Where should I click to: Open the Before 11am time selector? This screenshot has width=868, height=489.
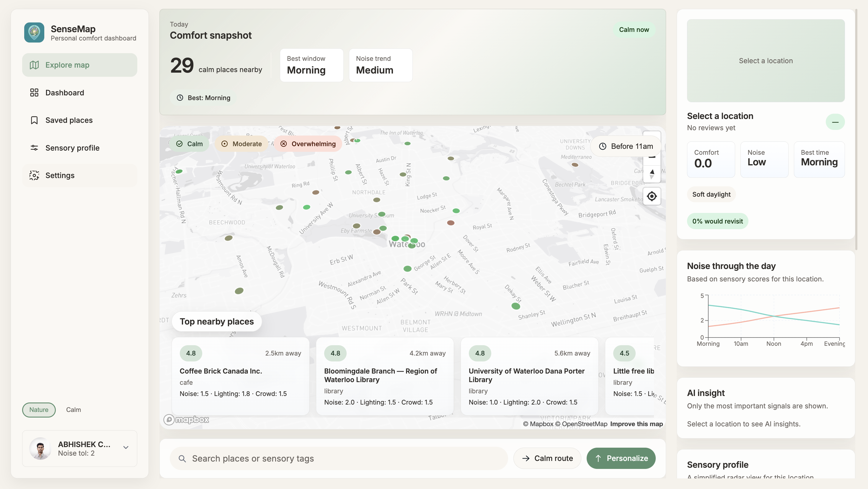(x=626, y=146)
